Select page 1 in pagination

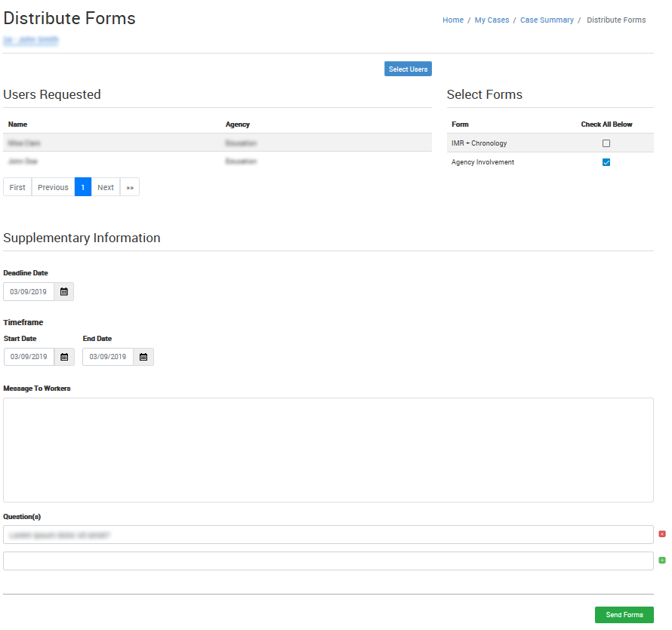(83, 187)
